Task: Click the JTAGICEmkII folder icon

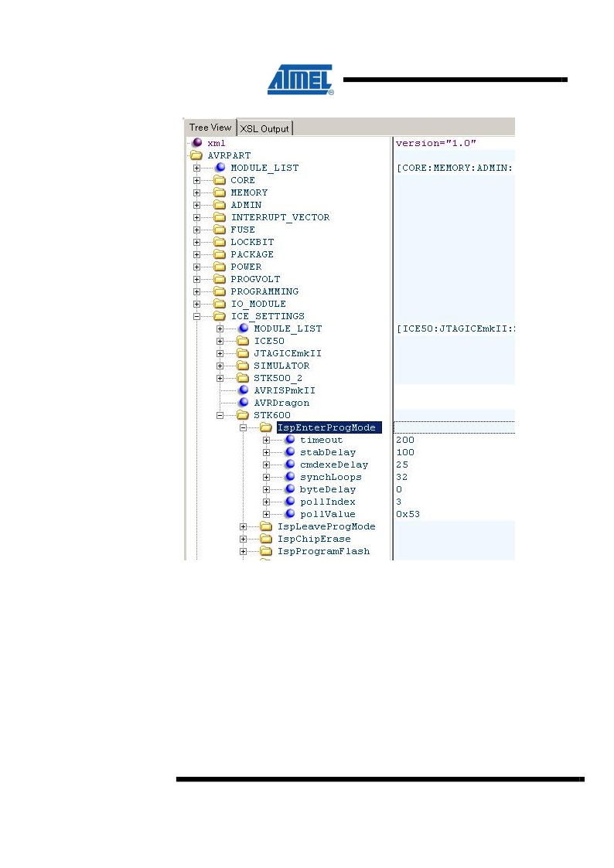Action: 243,353
